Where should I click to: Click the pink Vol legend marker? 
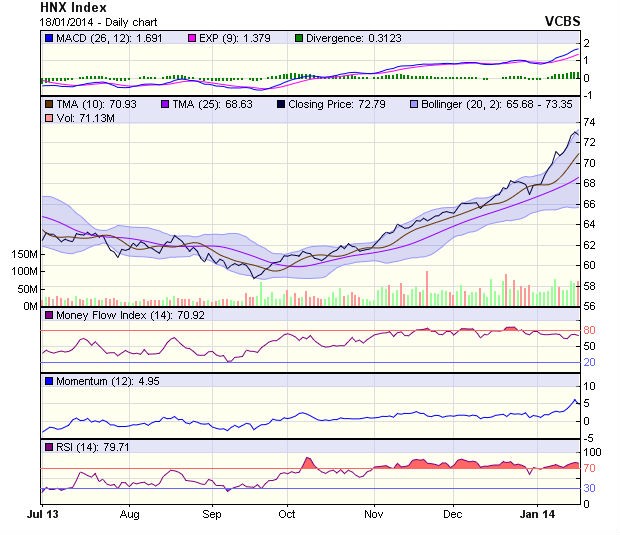[x=48, y=119]
